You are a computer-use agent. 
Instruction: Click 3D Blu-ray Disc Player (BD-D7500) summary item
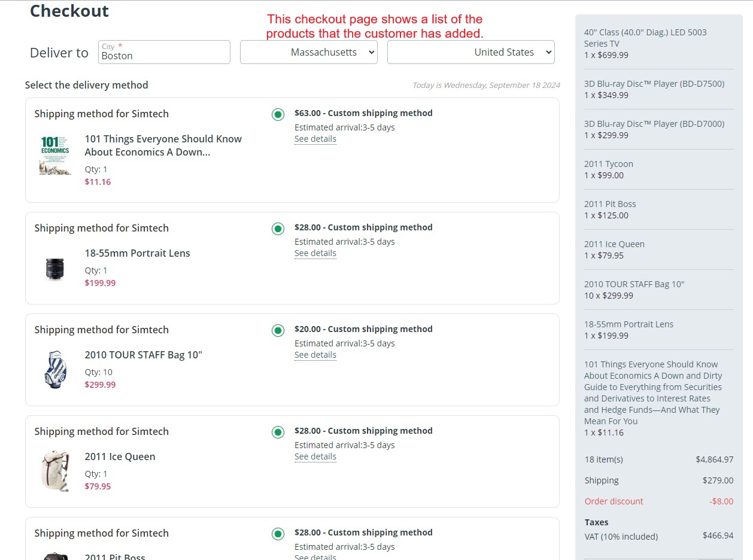[x=654, y=84]
